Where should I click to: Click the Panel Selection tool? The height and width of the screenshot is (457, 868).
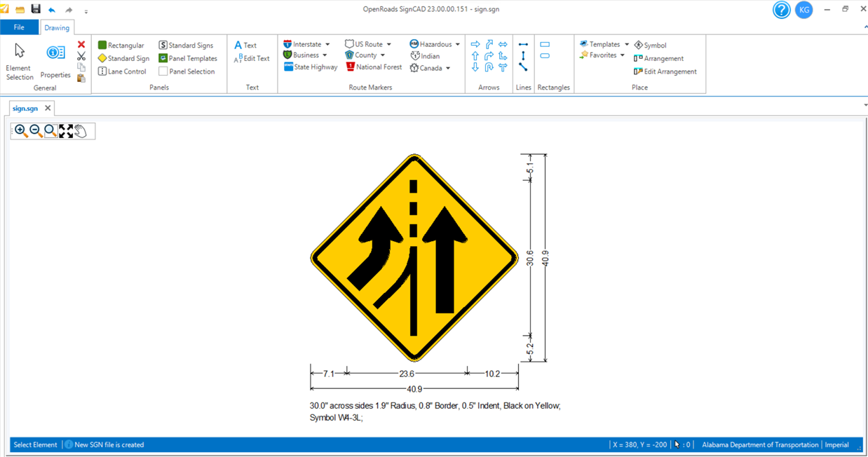point(187,71)
